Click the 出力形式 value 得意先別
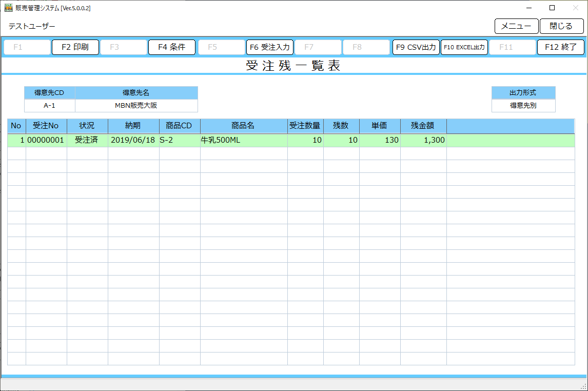588x391 pixels. pos(523,106)
